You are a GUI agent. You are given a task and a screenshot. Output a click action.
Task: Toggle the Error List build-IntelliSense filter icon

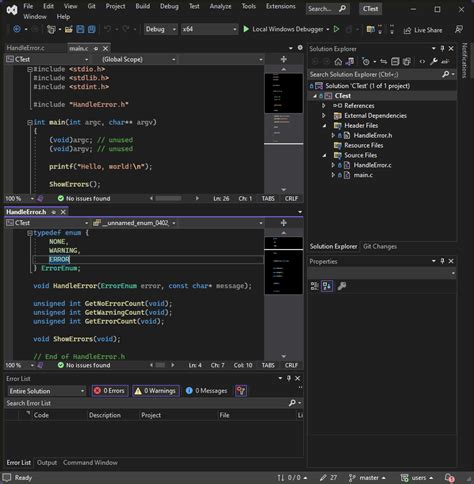[241, 391]
